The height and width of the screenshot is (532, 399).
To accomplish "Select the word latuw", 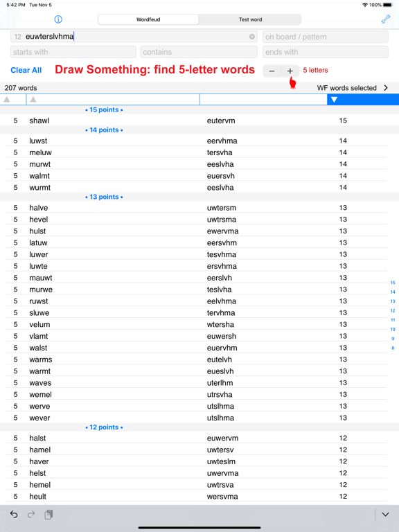I will click(x=38, y=242).
